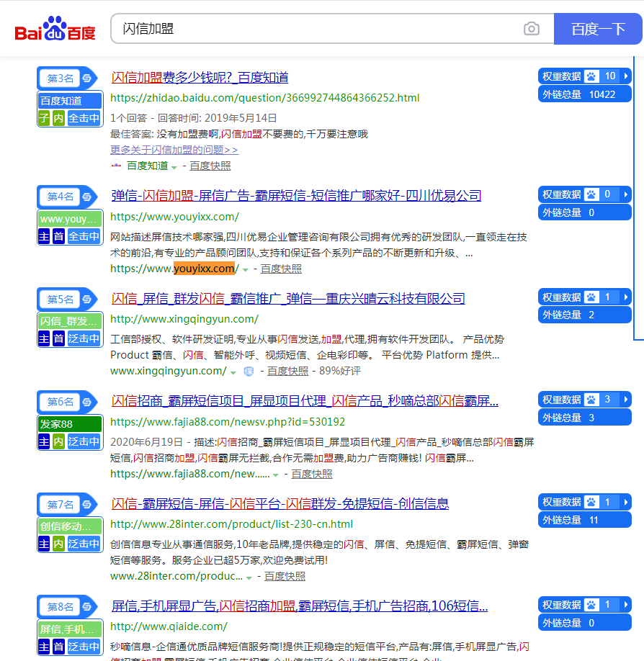Open dropdown arrow after www.xingqingyun.com/ URL
Image resolution: width=644 pixels, height=661 pixels.
(233, 372)
